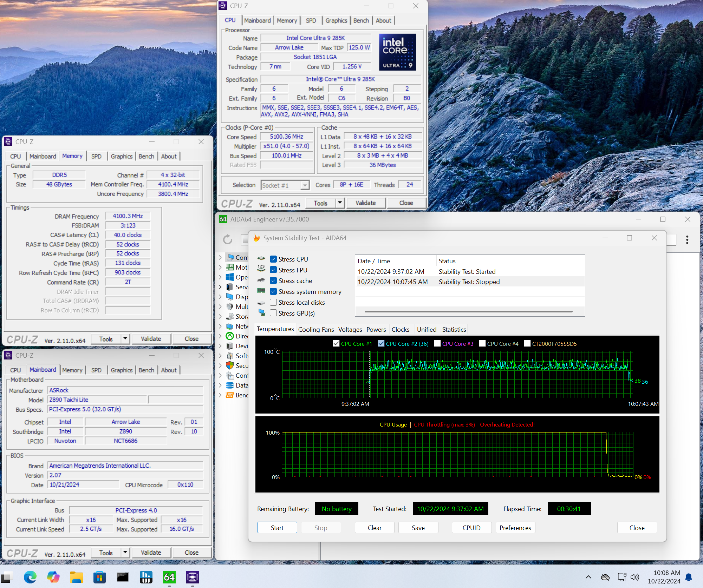This screenshot has width=703, height=588.
Task: Click the volume speaker tray icon
Action: [634, 577]
